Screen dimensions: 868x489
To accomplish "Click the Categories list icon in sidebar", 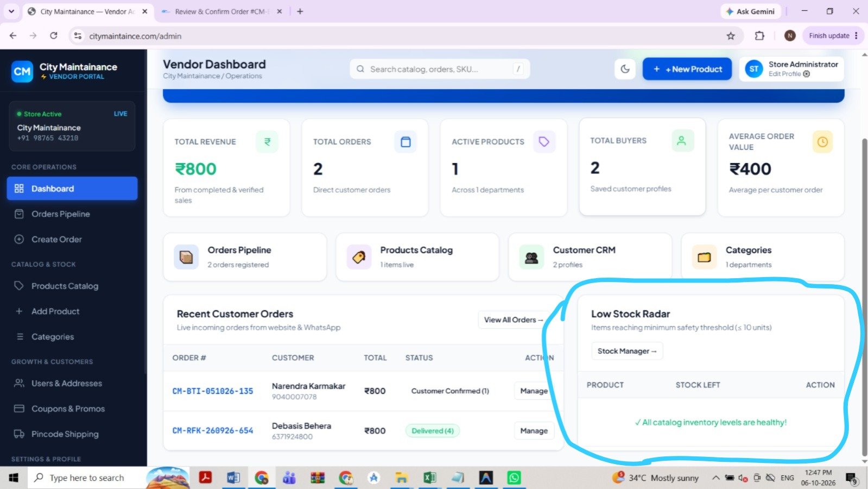I will coord(20,337).
